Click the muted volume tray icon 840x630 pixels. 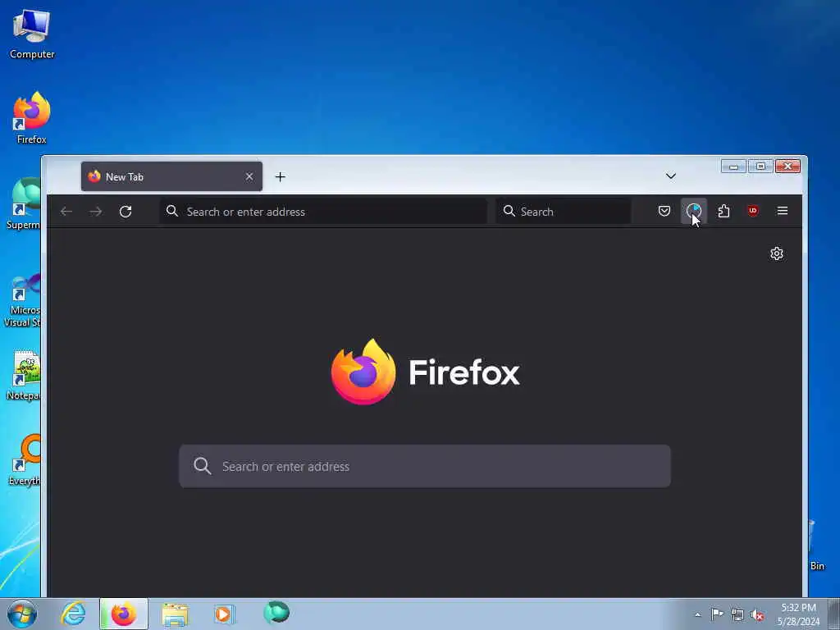(x=757, y=614)
